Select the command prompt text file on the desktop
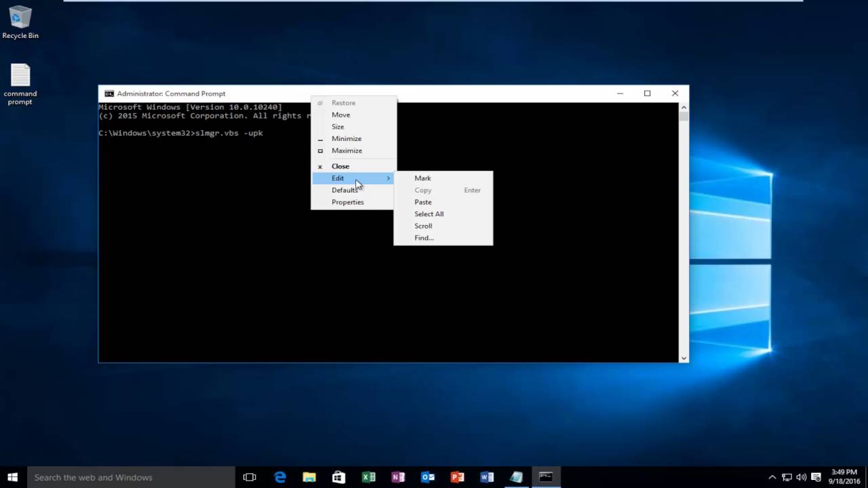This screenshot has height=488, width=868. click(x=20, y=84)
